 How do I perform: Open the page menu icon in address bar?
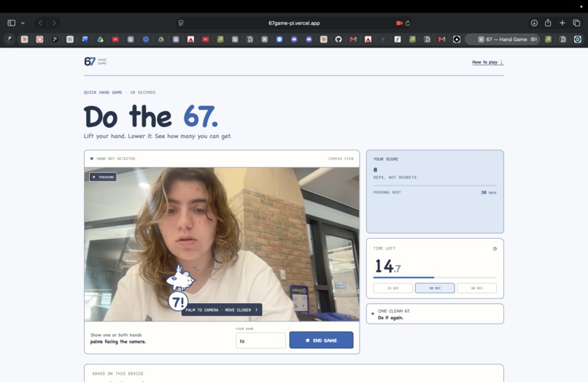tap(181, 23)
